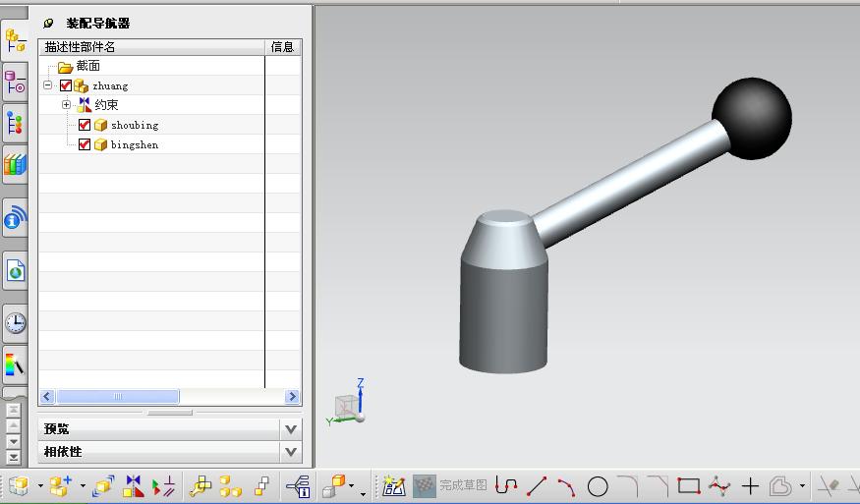Select the Chamfer sketch tool
The width and height of the screenshot is (860, 504).
[659, 486]
